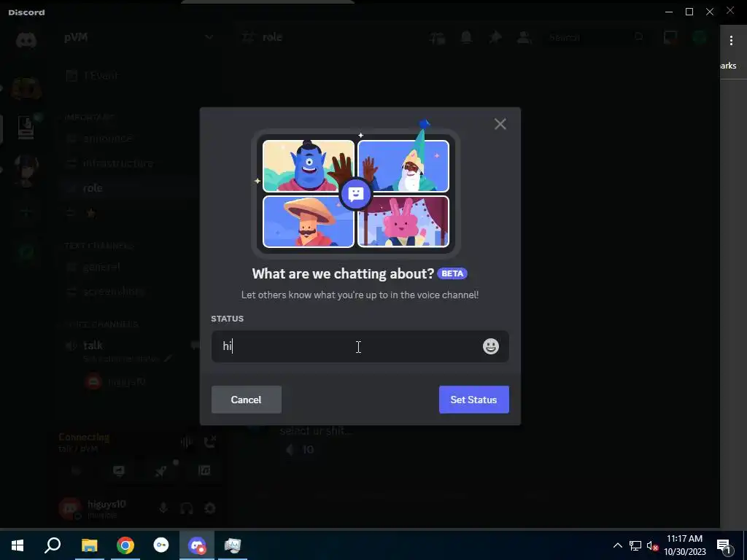747x560 pixels.
Task: Deafen using the headphones icon
Action: [x=186, y=508]
